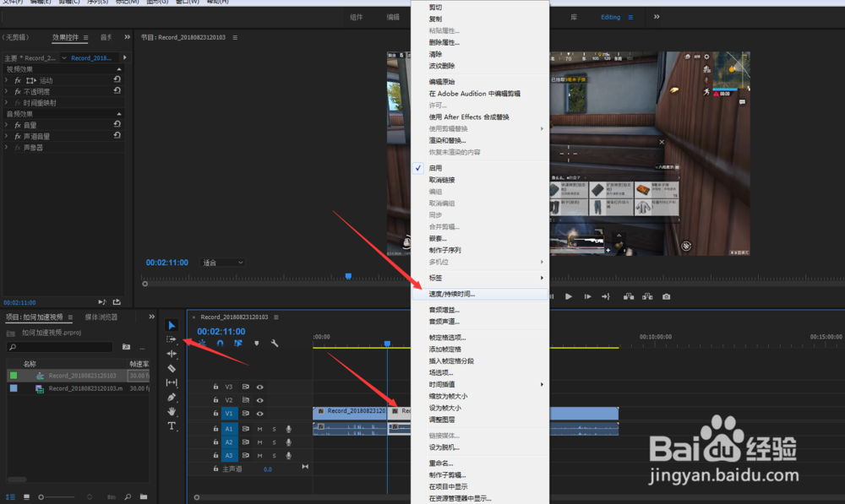Step forward one frame in Program monitor
The width and height of the screenshot is (845, 504).
(587, 296)
